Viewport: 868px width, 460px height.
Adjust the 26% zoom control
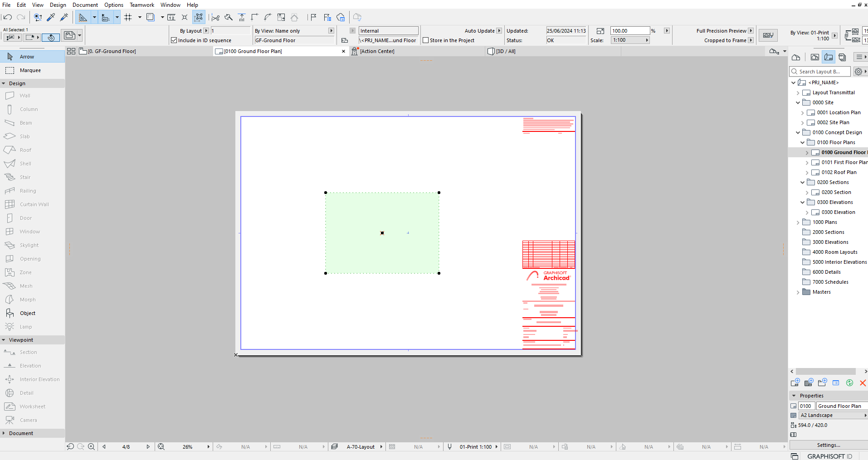click(187, 446)
